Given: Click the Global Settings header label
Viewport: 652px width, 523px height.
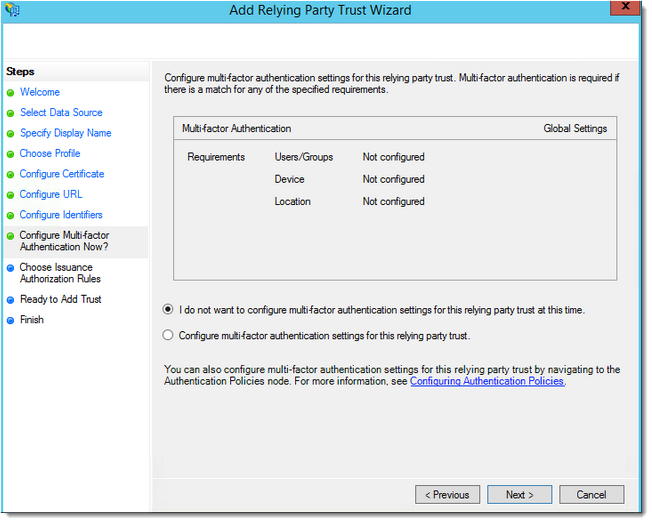Looking at the screenshot, I should pos(574,129).
